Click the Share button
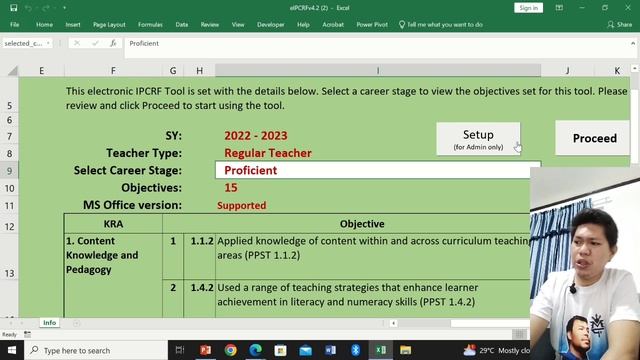This screenshot has height=360, width=640. [x=620, y=24]
